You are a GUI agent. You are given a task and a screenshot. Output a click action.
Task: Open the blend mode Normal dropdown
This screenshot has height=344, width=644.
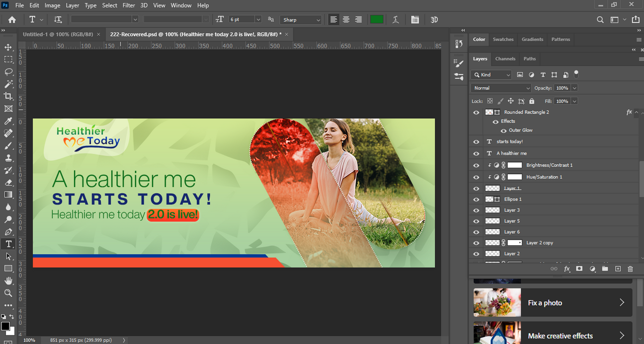coord(501,88)
